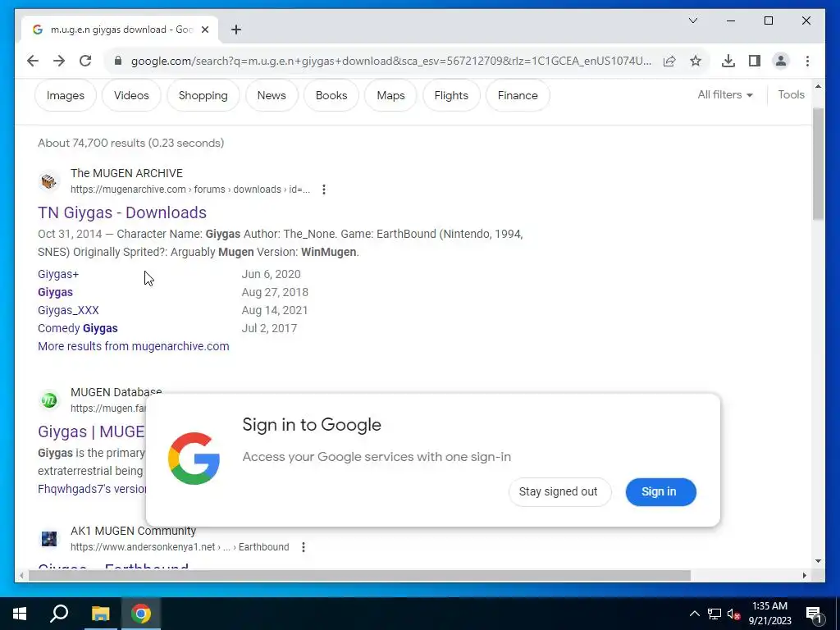Open Chrome three-dot menu
Image resolution: width=840 pixels, height=630 pixels.
point(807,61)
